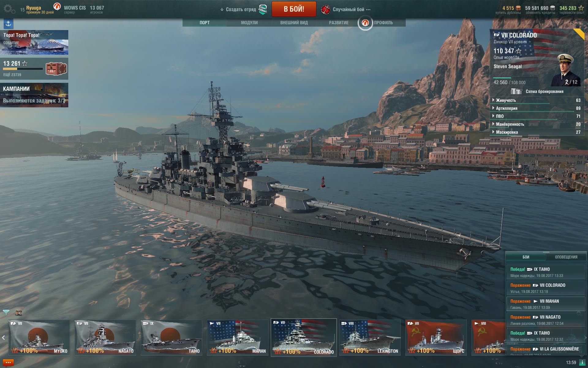Switch to the ОПОВЕЩЕНИЯ tab
The width and height of the screenshot is (588, 368).
click(566, 257)
